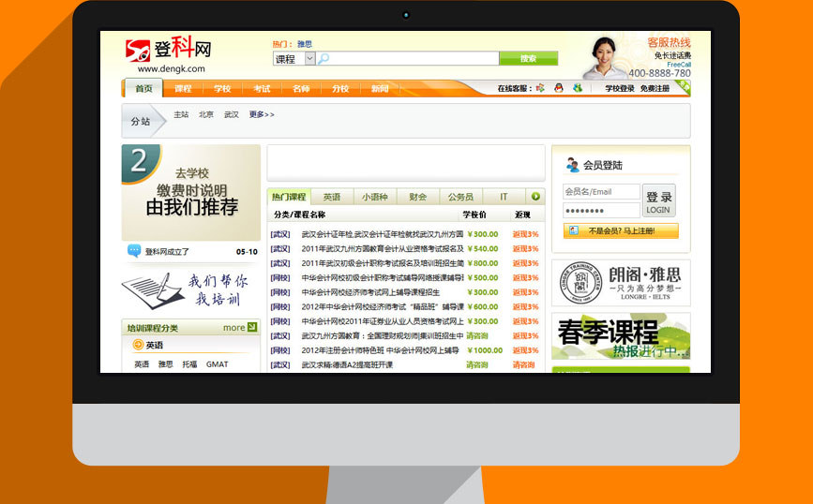Click the 登录 LOGIN button

point(658,200)
